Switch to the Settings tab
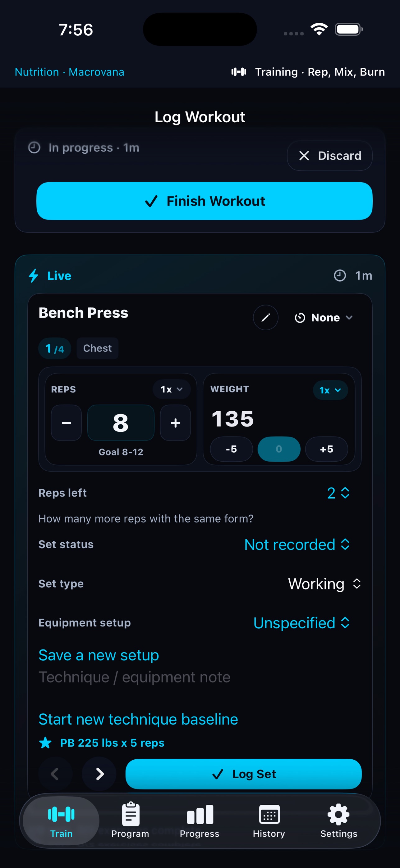400x868 pixels. tap(339, 821)
